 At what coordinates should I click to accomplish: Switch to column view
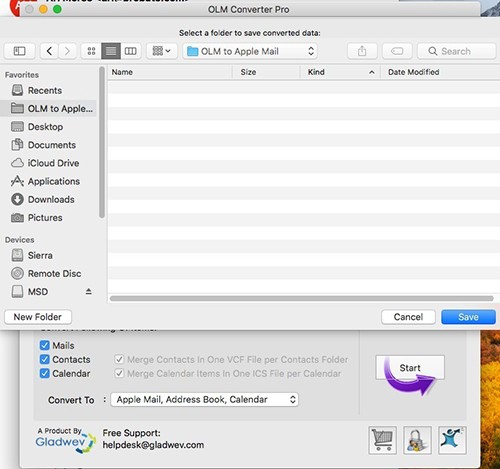pyautogui.click(x=130, y=51)
